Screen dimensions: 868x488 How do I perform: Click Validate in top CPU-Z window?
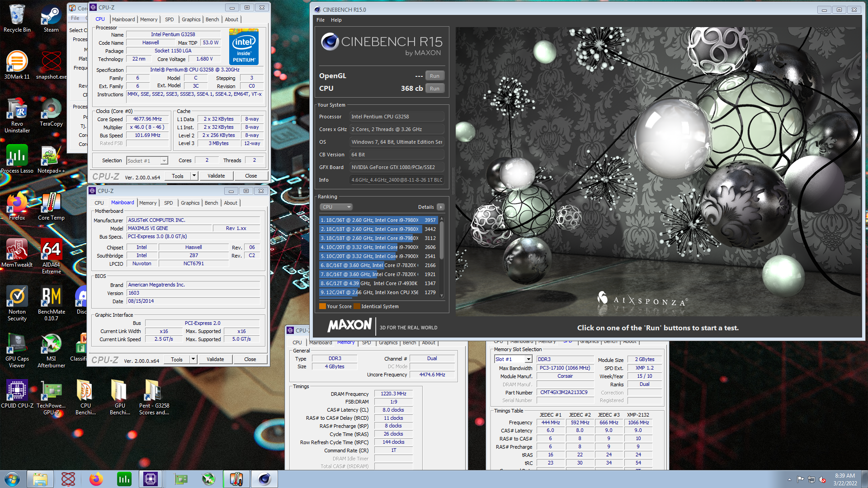pos(216,176)
